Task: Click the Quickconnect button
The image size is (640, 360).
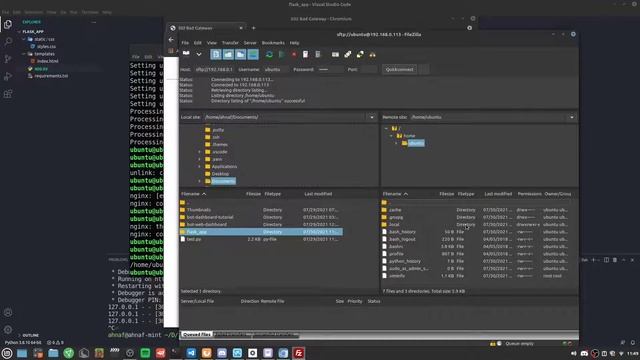Action: click(400, 69)
